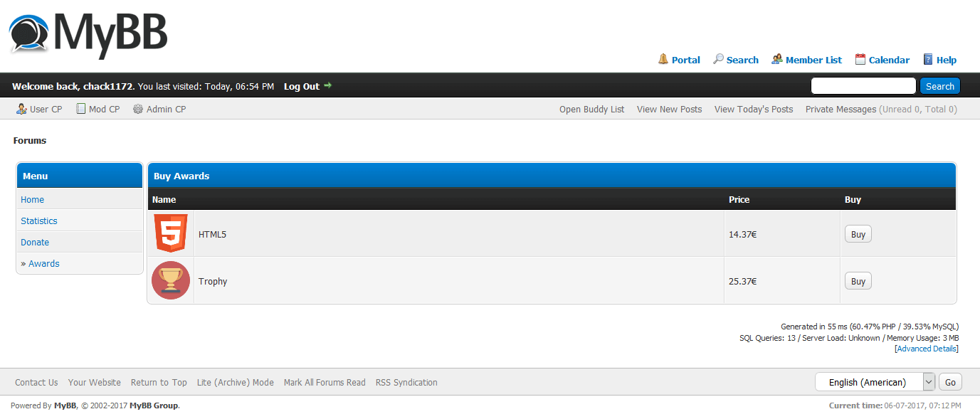Image resolution: width=980 pixels, height=419 pixels.
Task: Select Donate in the Menu
Action: [x=35, y=243]
